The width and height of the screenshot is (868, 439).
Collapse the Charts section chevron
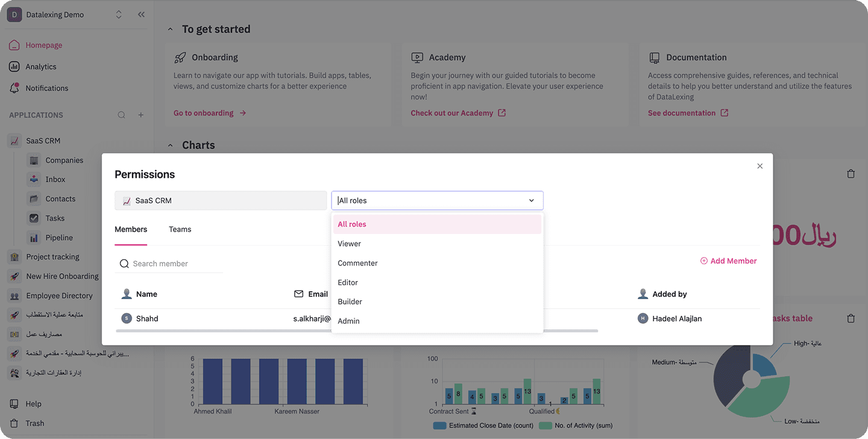tap(170, 145)
